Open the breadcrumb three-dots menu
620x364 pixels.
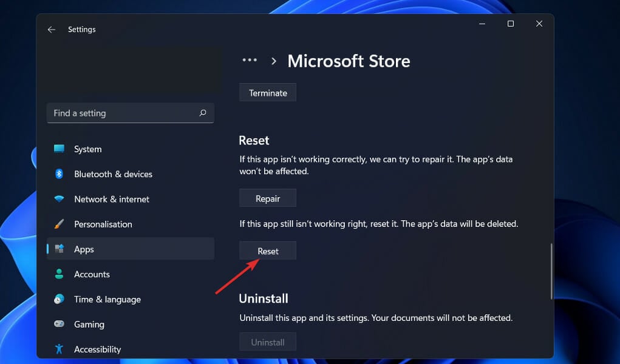click(x=250, y=60)
